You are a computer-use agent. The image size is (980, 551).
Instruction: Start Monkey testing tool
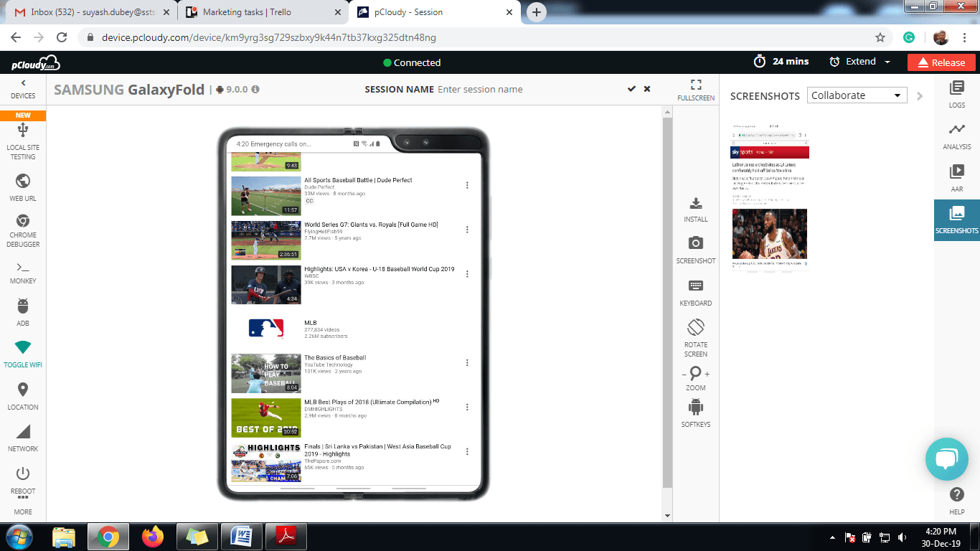click(23, 273)
